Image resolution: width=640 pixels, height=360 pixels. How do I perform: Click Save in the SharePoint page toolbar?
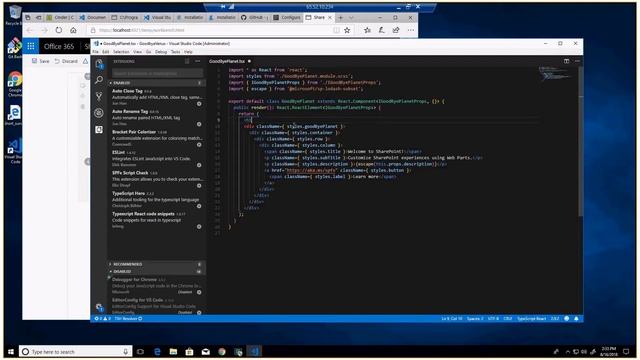41,61
